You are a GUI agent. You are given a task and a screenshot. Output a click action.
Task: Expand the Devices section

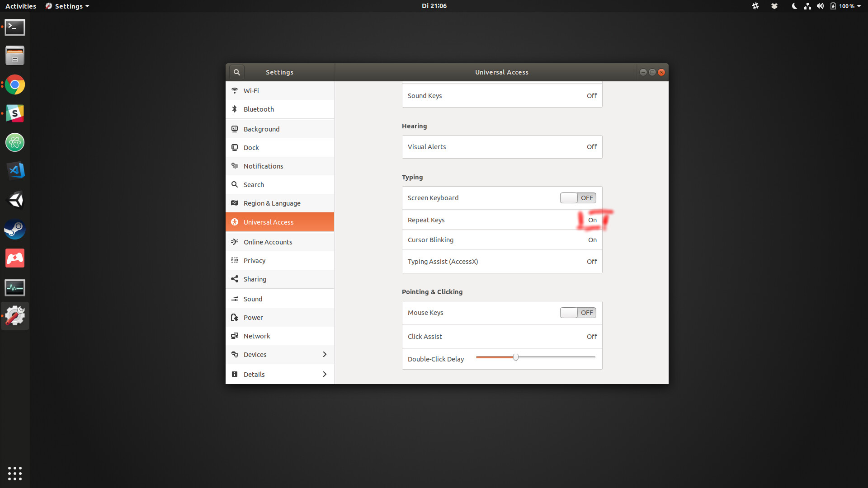(x=279, y=354)
